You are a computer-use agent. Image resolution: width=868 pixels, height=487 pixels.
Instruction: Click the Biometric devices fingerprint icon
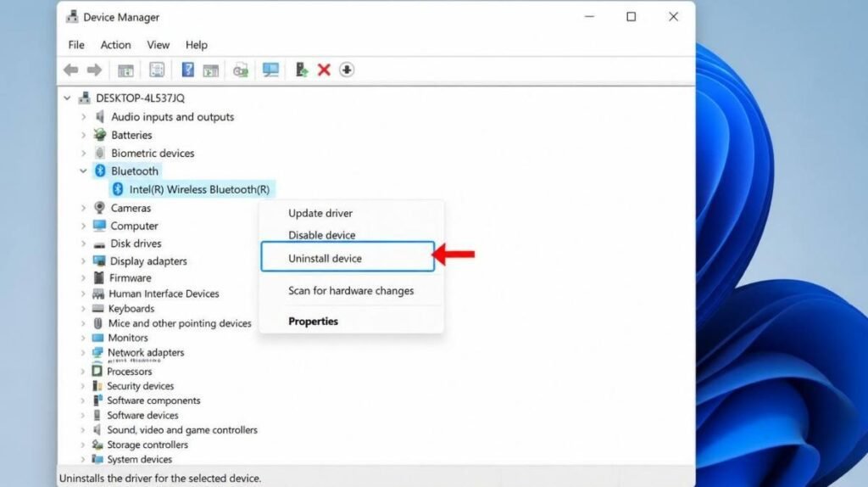(x=100, y=153)
